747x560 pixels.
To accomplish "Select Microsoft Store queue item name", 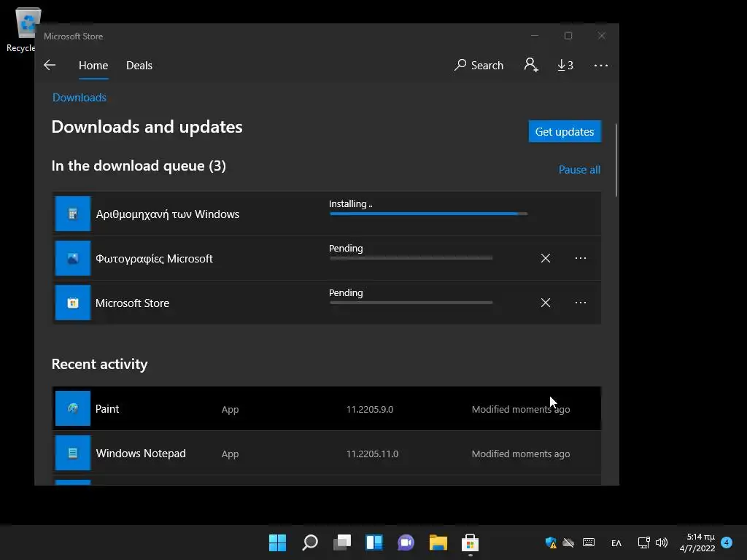I will (133, 303).
